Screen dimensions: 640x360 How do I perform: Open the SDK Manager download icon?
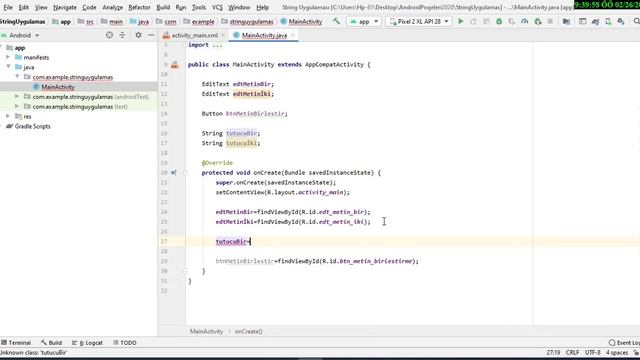(x=621, y=21)
